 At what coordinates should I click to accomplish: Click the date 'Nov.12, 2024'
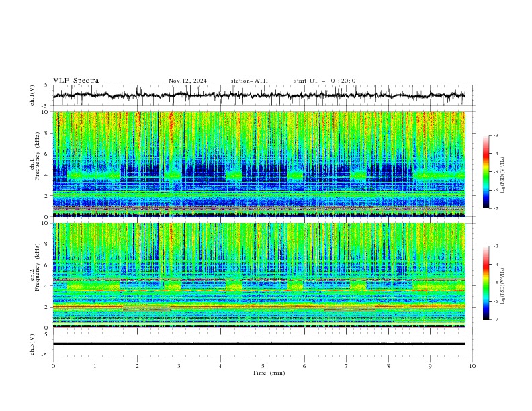[187, 81]
